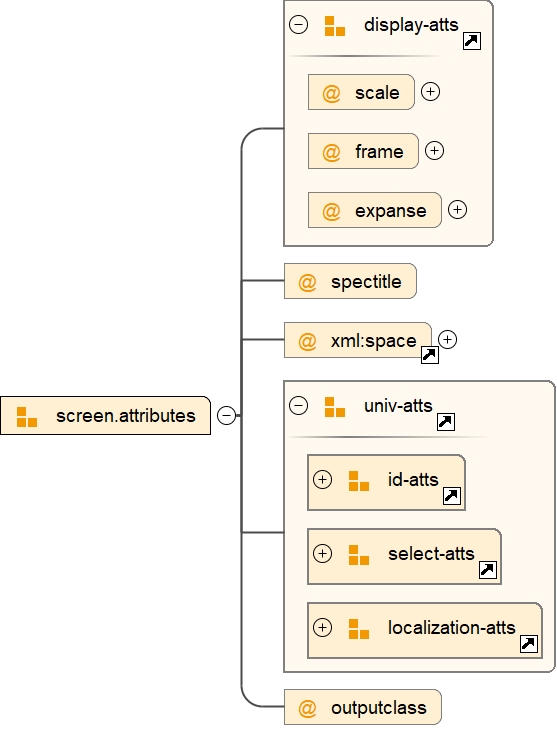Viewport: 557px width, 733px height.
Task: Click localization-atts reference arrow icon
Action: (x=528, y=644)
